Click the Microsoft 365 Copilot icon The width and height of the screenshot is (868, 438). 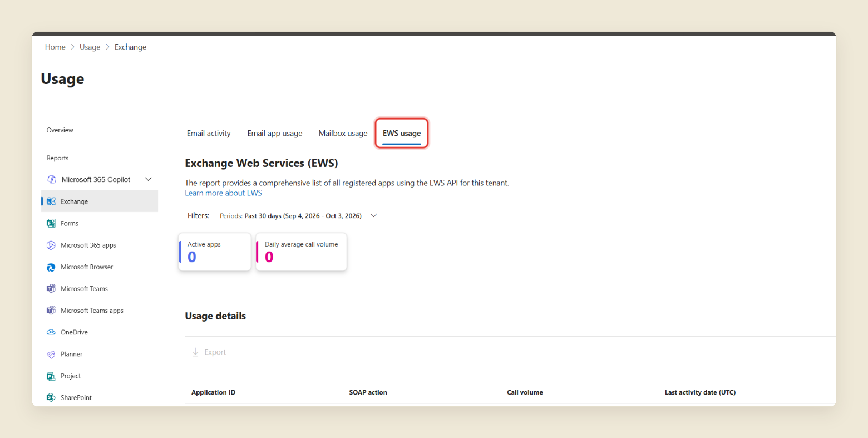click(52, 179)
